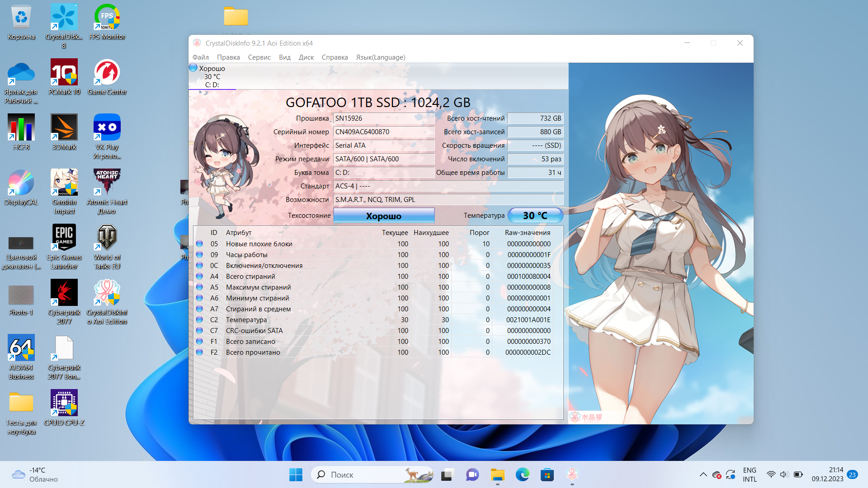Click the Microsoft Edge taskbar icon
Viewport: 868px width, 488px height.
[x=522, y=474]
